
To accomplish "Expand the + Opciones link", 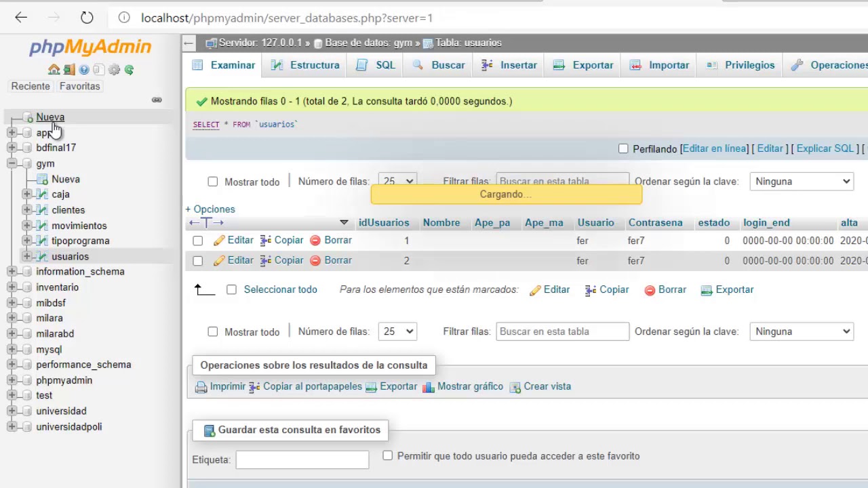I will (x=210, y=209).
